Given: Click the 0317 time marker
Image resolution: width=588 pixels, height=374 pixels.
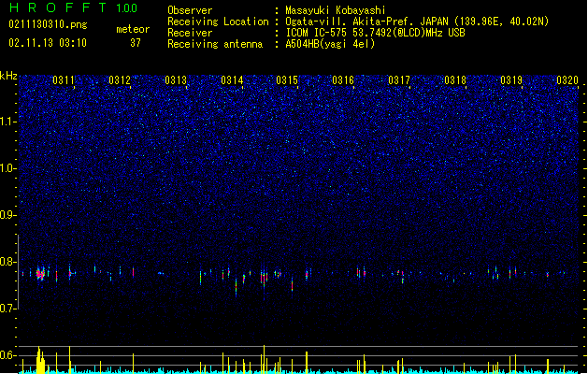Looking at the screenshot, I should coord(399,80).
